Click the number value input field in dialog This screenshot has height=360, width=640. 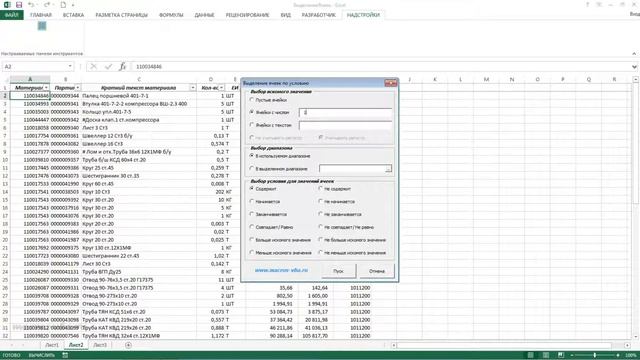coord(345,112)
